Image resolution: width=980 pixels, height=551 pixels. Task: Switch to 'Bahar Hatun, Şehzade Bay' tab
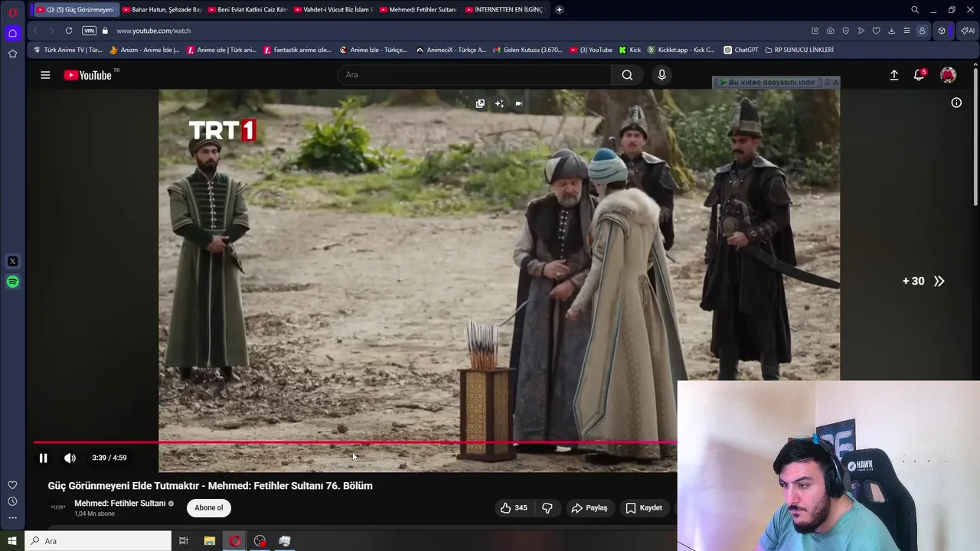pyautogui.click(x=161, y=9)
